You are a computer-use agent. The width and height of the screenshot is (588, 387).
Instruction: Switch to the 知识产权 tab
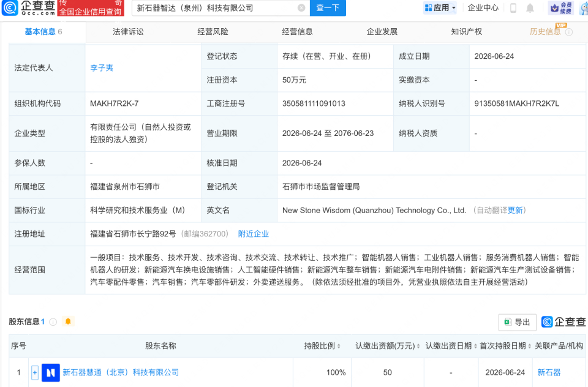(467, 32)
